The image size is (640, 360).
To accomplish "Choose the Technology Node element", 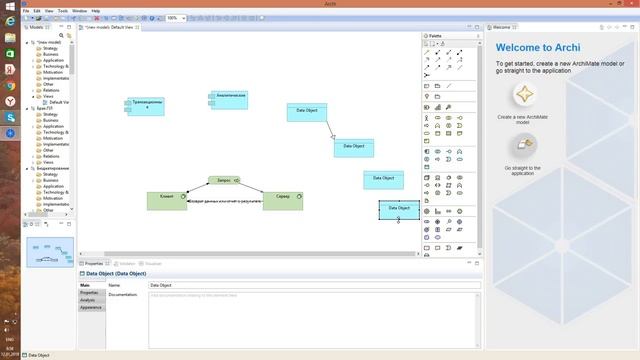I will coord(427,178).
